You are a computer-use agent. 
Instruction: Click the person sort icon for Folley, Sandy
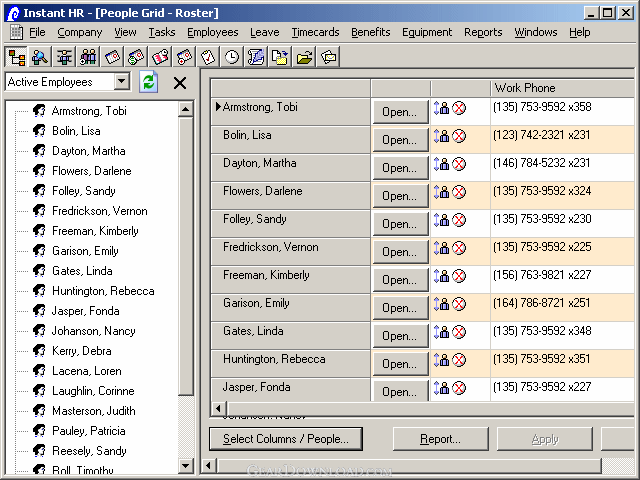tap(441, 220)
